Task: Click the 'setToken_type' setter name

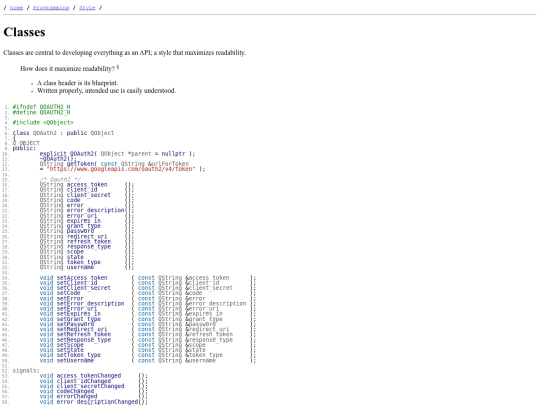Action: click(79, 355)
